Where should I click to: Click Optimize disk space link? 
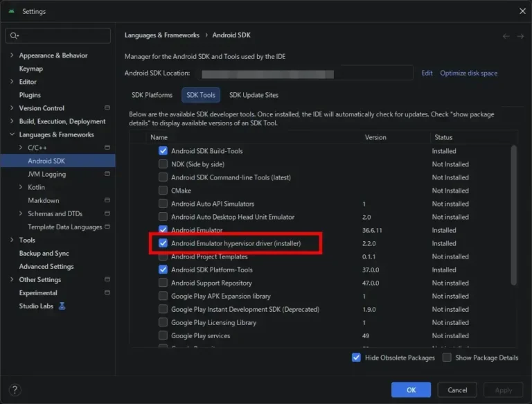[468, 73]
